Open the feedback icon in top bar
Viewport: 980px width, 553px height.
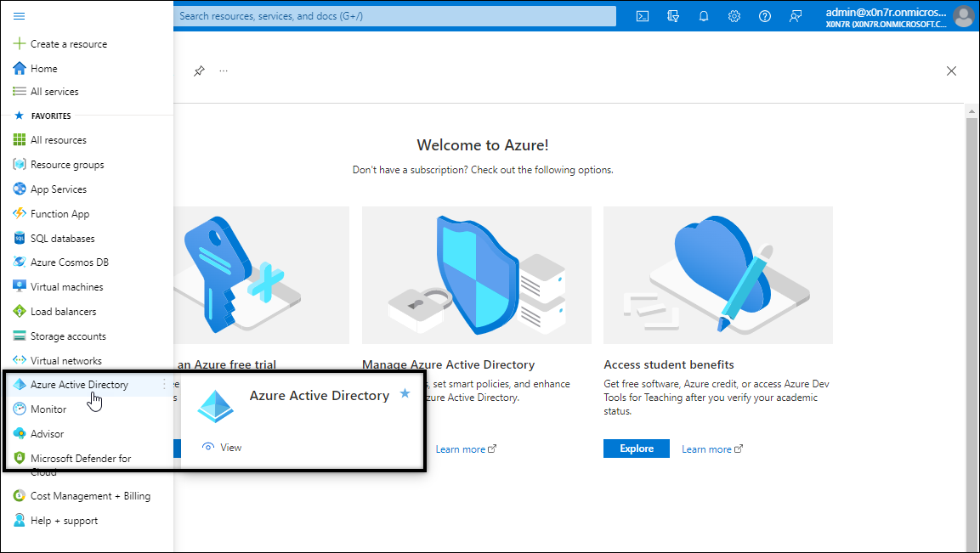(x=796, y=16)
